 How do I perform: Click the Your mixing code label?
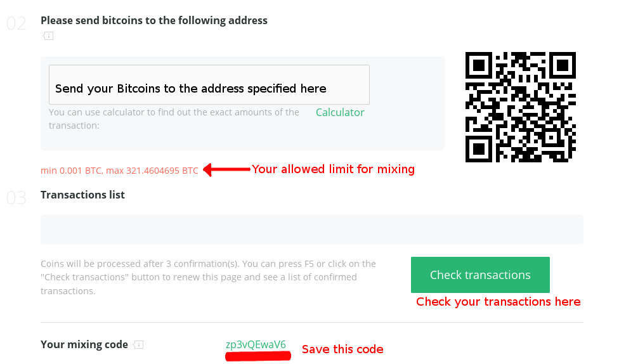coord(84,344)
